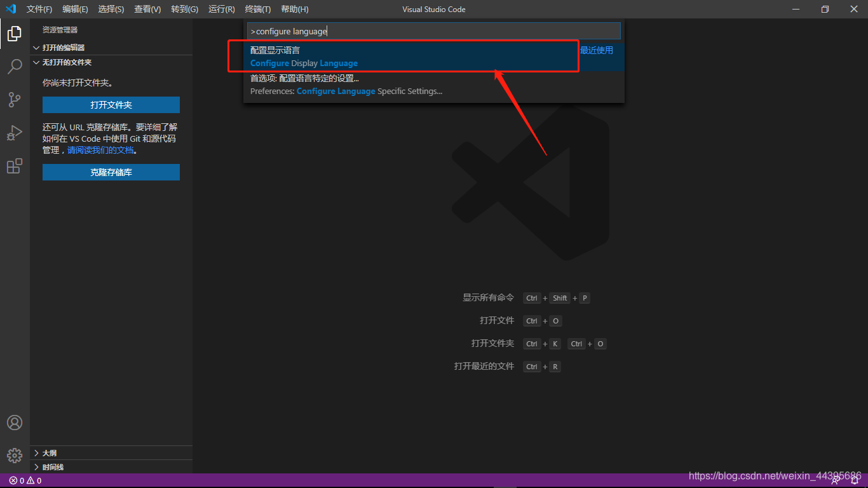
Task: Open the 帮助(H) menu
Action: [x=295, y=9]
